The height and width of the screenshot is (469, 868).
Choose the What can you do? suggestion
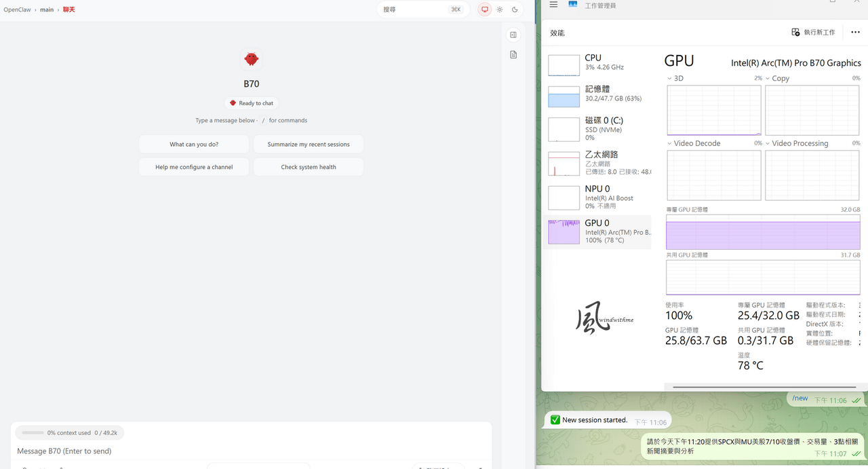[194, 145]
